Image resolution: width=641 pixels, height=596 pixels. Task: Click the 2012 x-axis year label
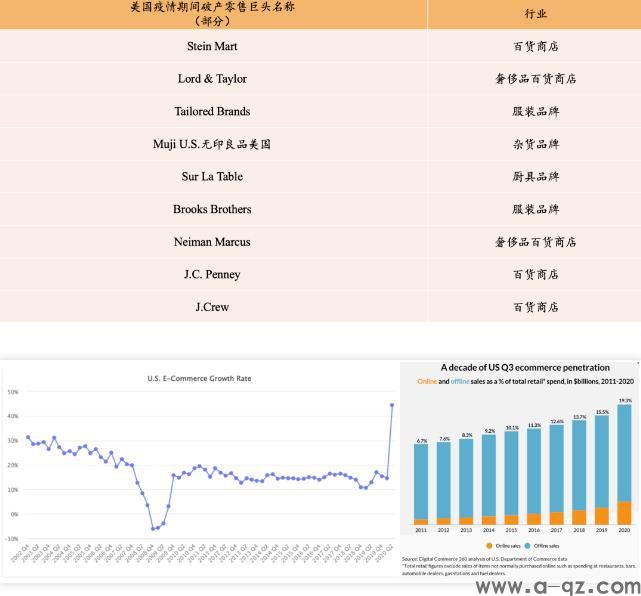[444, 530]
